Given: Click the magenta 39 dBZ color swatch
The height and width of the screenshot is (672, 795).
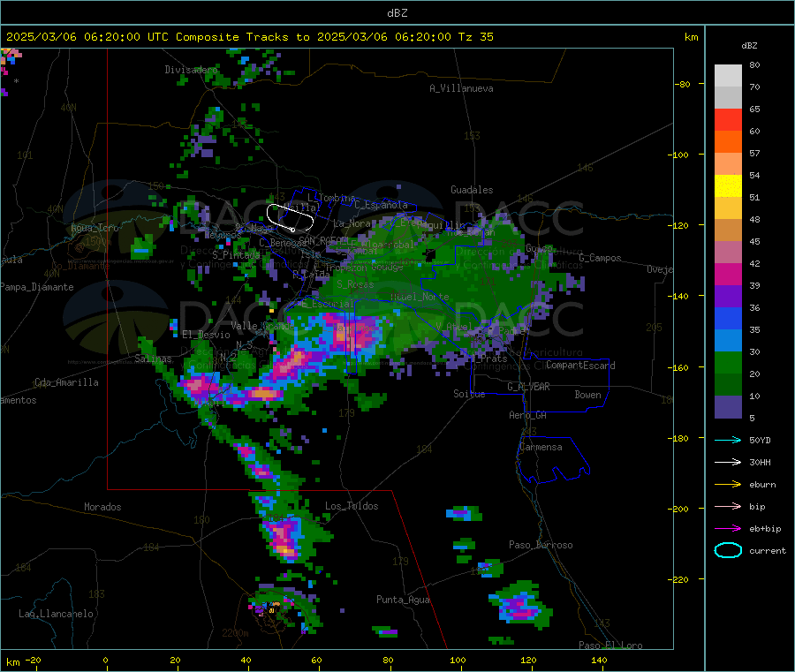Looking at the screenshot, I should pyautogui.click(x=728, y=274).
